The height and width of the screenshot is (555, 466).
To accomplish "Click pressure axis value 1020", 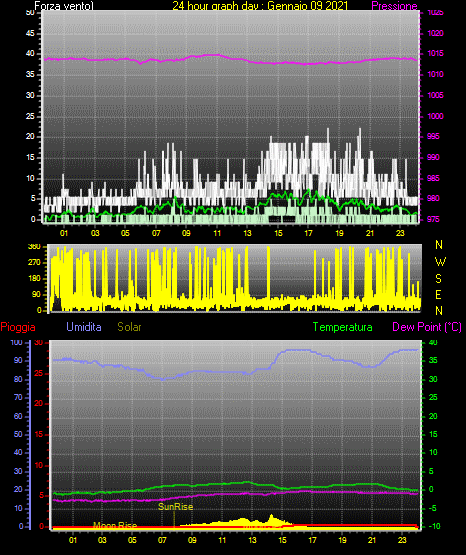I will click(435, 33).
